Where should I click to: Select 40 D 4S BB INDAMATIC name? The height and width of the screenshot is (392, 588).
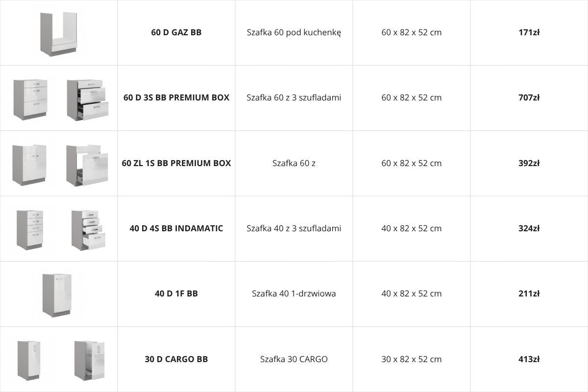pos(176,228)
